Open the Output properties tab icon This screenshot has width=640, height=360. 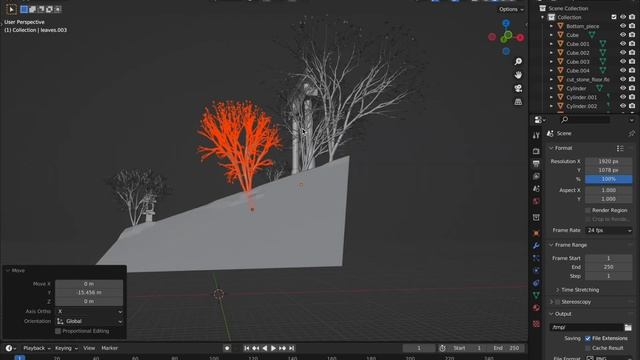click(x=536, y=164)
